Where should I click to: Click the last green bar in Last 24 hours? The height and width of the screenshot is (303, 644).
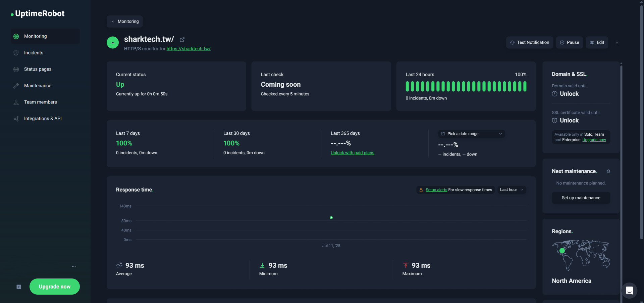coord(525,86)
